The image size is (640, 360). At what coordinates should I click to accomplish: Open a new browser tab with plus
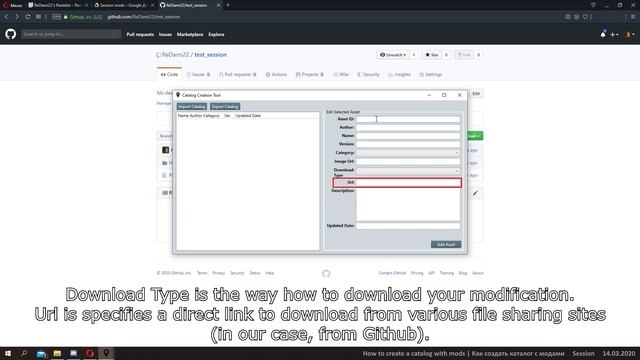tap(228, 5)
